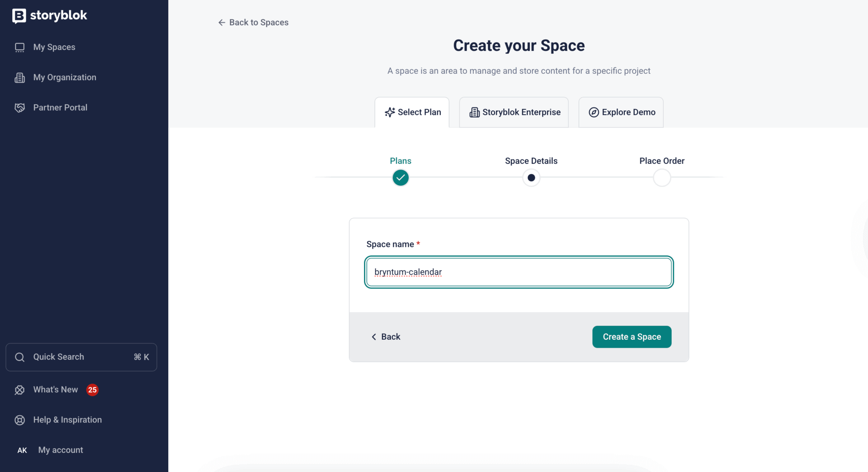Click the Storyblok logo icon
Image resolution: width=868 pixels, height=472 pixels.
[x=19, y=16]
